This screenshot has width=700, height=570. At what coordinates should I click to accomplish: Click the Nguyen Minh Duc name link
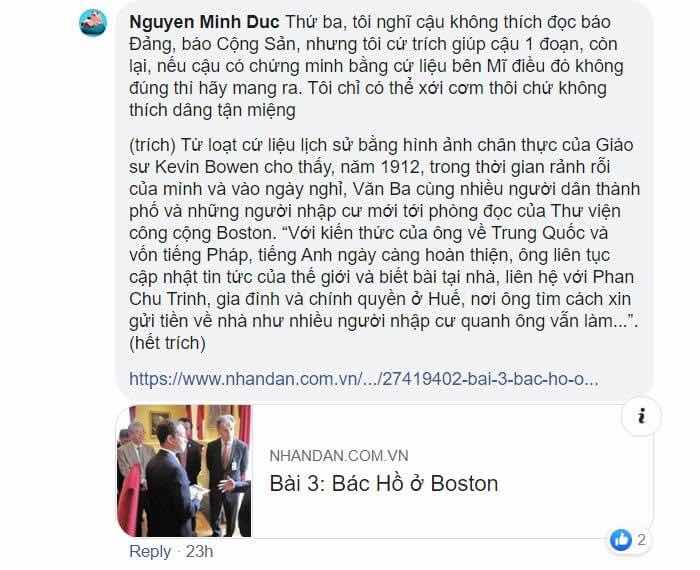pyautogui.click(x=204, y=22)
